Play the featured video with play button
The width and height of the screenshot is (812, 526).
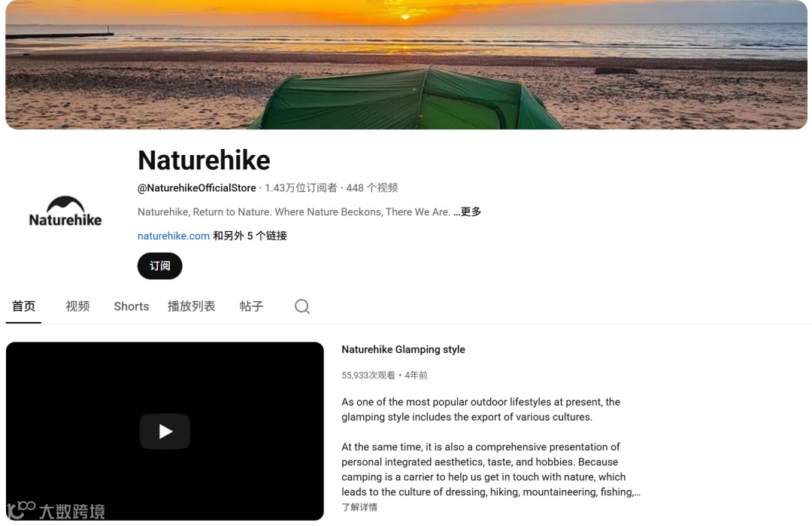click(165, 431)
